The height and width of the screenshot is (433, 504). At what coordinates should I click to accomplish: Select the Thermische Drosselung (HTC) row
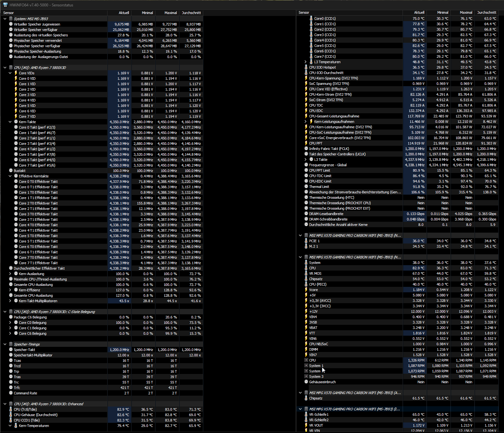pos(397,198)
